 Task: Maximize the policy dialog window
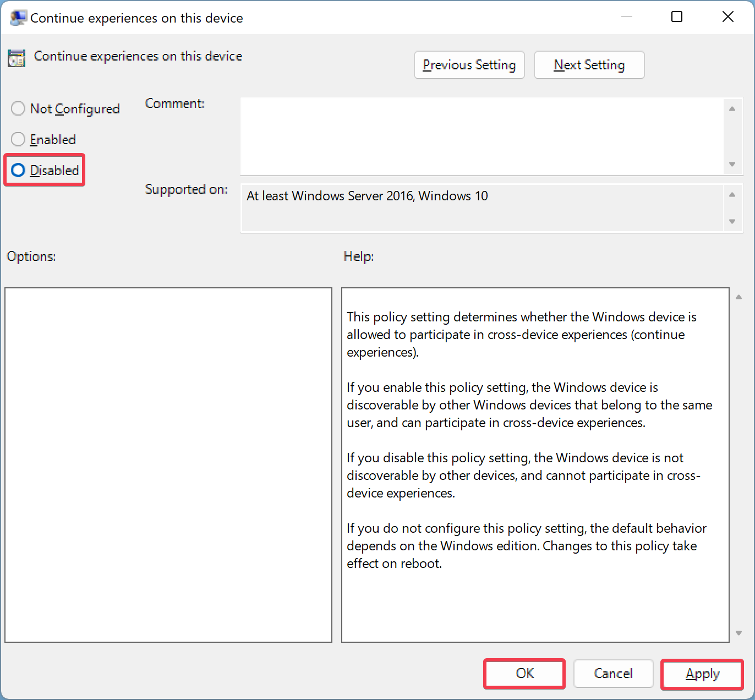tap(677, 17)
